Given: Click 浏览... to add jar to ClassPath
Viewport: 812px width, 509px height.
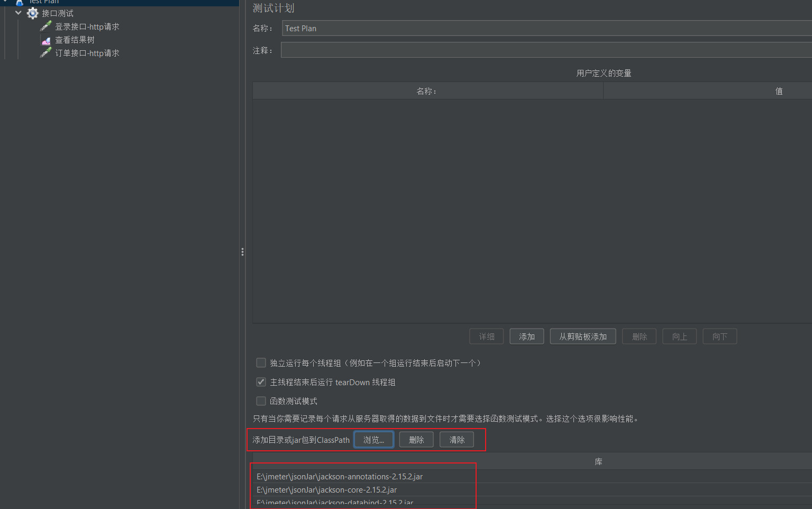Looking at the screenshot, I should pos(374,440).
